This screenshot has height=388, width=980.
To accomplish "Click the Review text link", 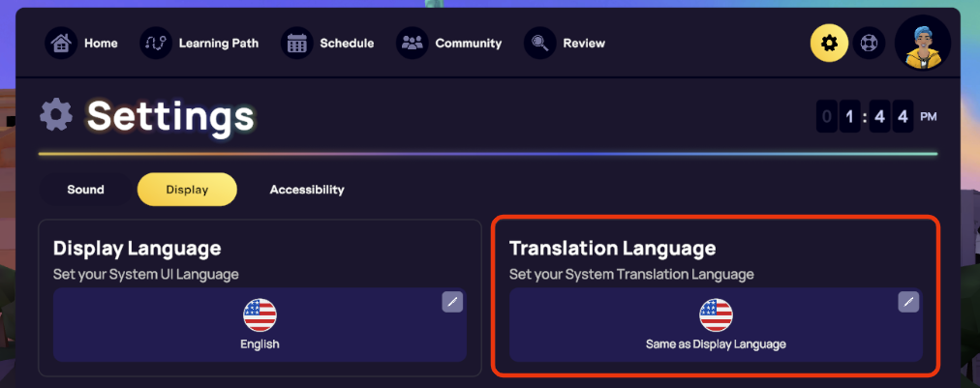I will click(x=584, y=44).
